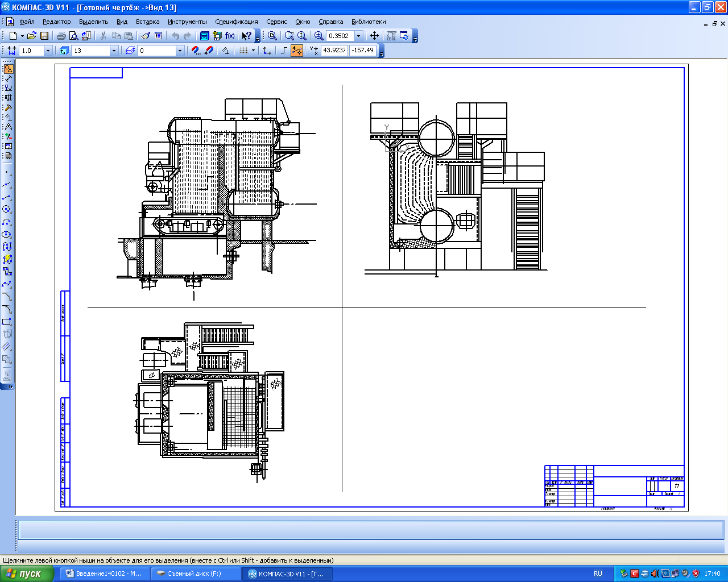Open the zoom scale 0.3502 dropdown

point(358,36)
